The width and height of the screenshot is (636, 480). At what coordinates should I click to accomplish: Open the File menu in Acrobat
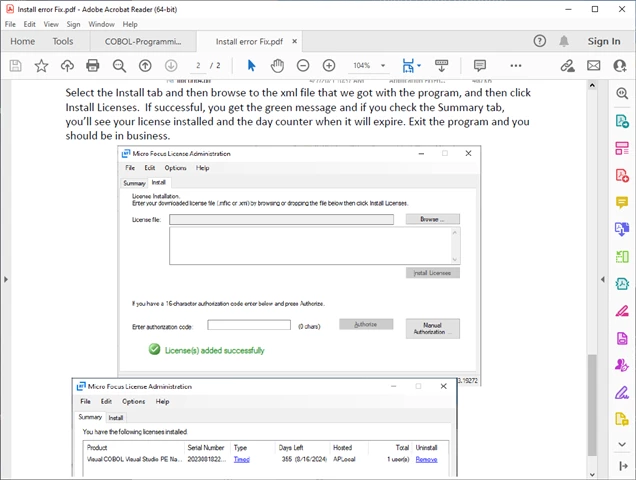[x=10, y=24]
